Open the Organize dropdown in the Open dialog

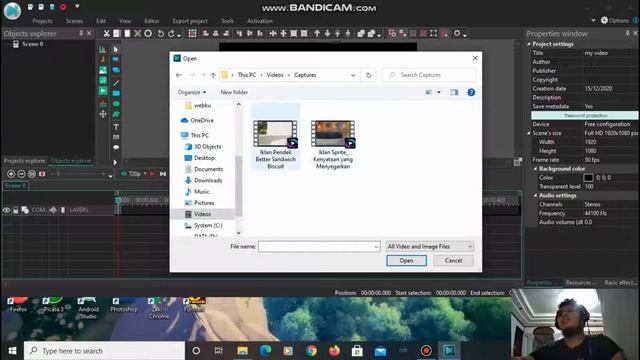tap(192, 92)
